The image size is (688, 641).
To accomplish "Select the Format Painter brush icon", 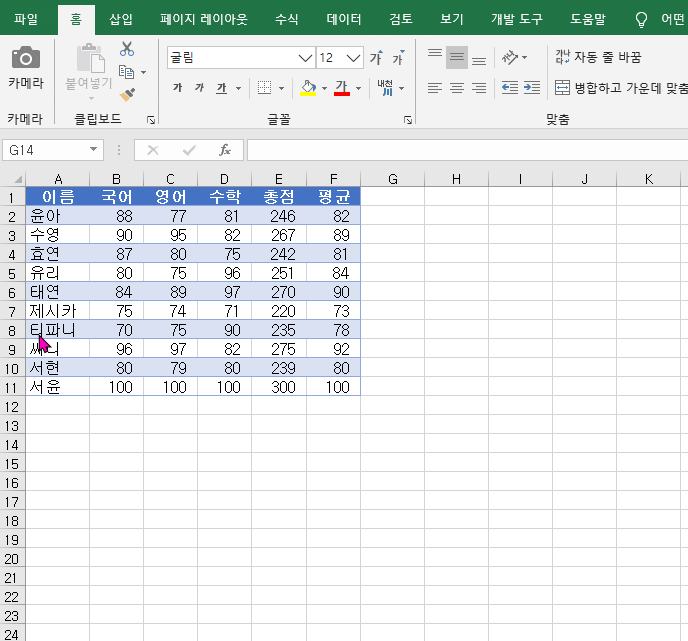I will (127, 94).
